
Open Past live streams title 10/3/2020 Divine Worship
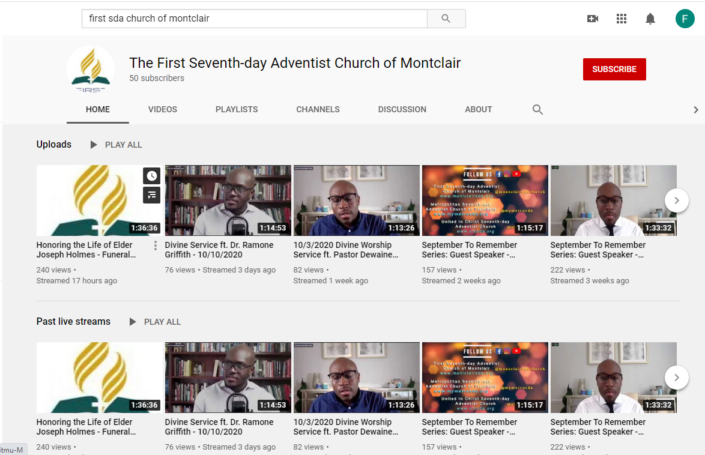tap(346, 427)
